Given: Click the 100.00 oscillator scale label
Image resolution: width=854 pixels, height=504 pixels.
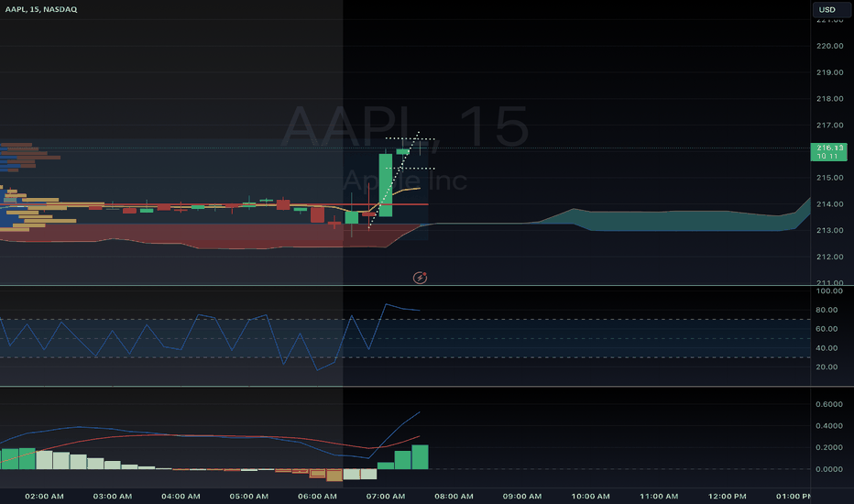Looking at the screenshot, I should pos(829,291).
